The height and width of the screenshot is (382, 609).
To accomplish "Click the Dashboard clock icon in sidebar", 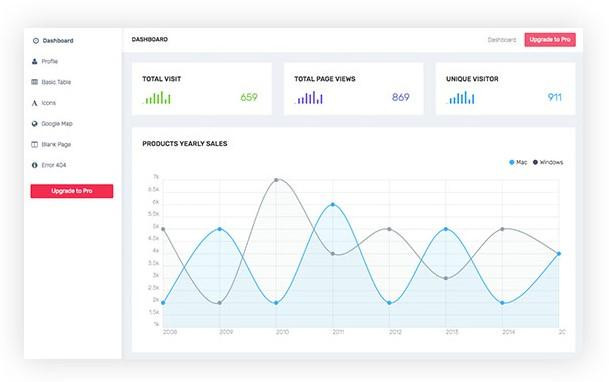I will 36,41.
